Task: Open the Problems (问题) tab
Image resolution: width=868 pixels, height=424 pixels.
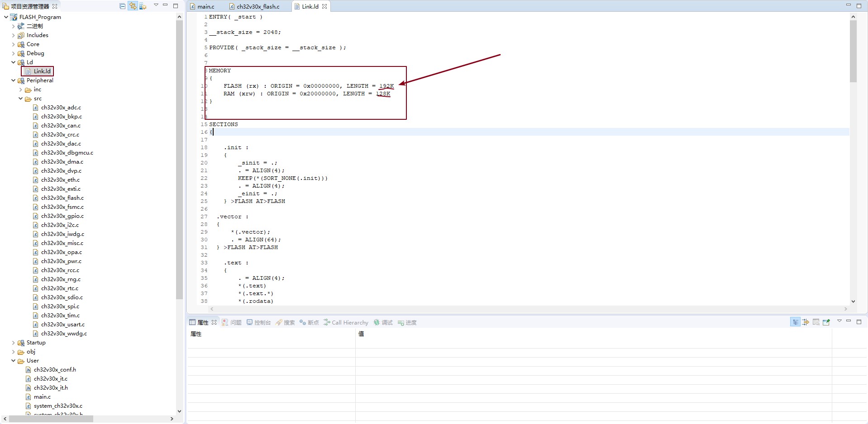Action: point(232,322)
